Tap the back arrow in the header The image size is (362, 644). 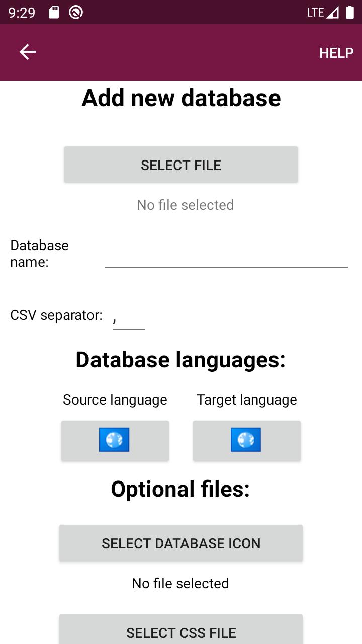tap(28, 52)
